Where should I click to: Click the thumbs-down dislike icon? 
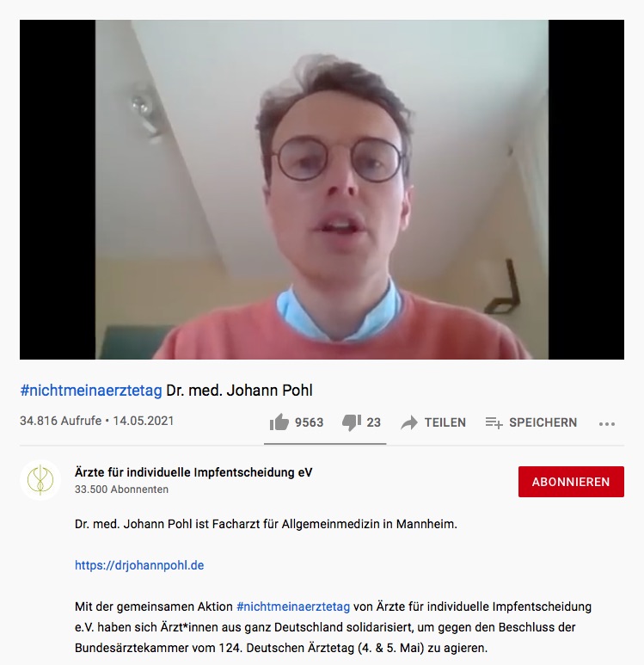point(352,422)
